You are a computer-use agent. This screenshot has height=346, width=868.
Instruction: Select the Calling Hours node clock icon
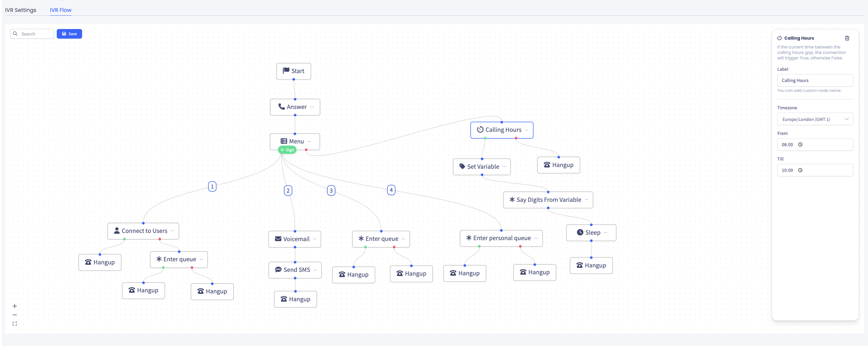pos(480,129)
